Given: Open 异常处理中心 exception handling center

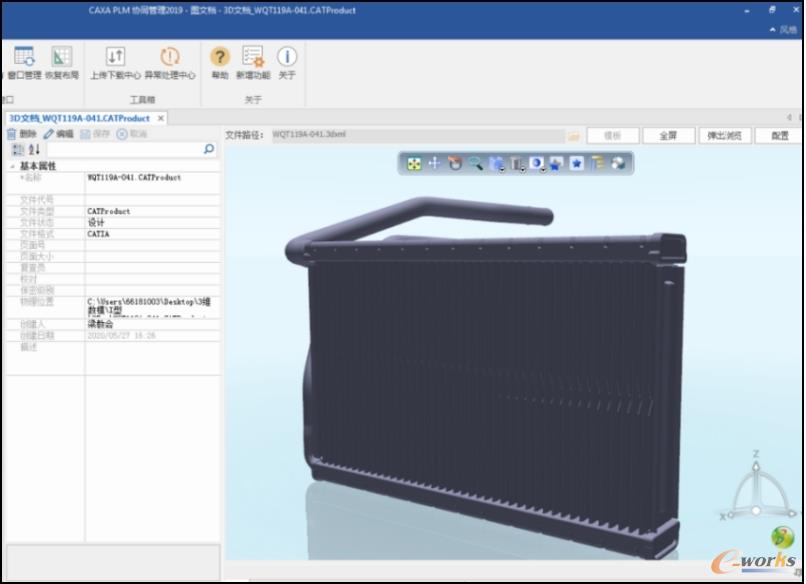Looking at the screenshot, I should coord(170,63).
